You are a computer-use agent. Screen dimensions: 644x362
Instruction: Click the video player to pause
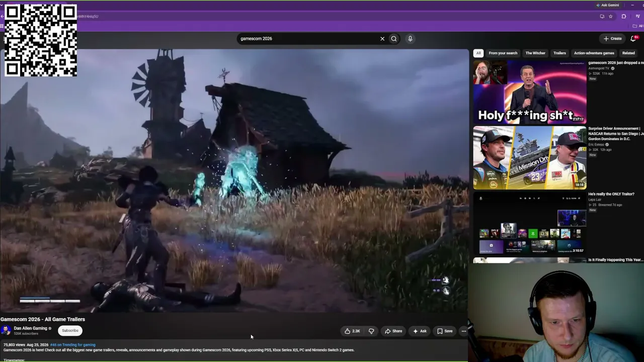(234, 180)
